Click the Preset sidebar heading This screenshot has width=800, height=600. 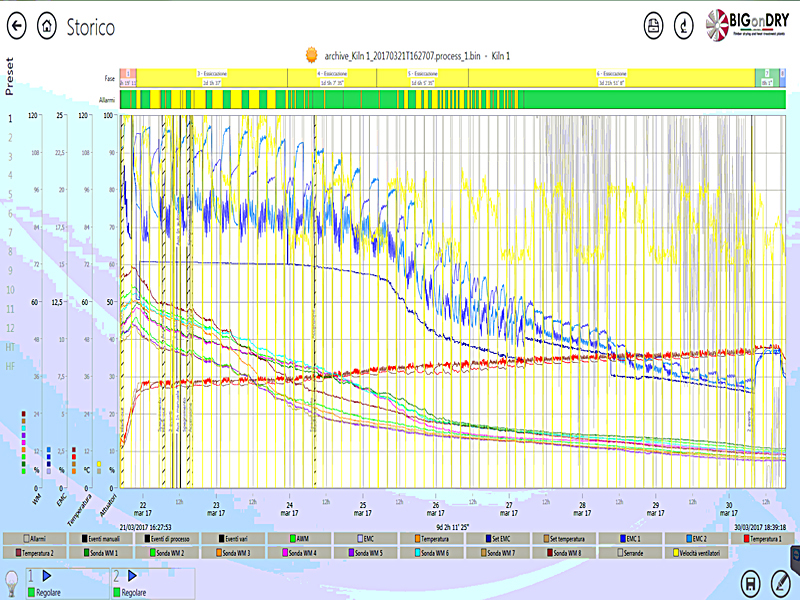tap(9, 77)
